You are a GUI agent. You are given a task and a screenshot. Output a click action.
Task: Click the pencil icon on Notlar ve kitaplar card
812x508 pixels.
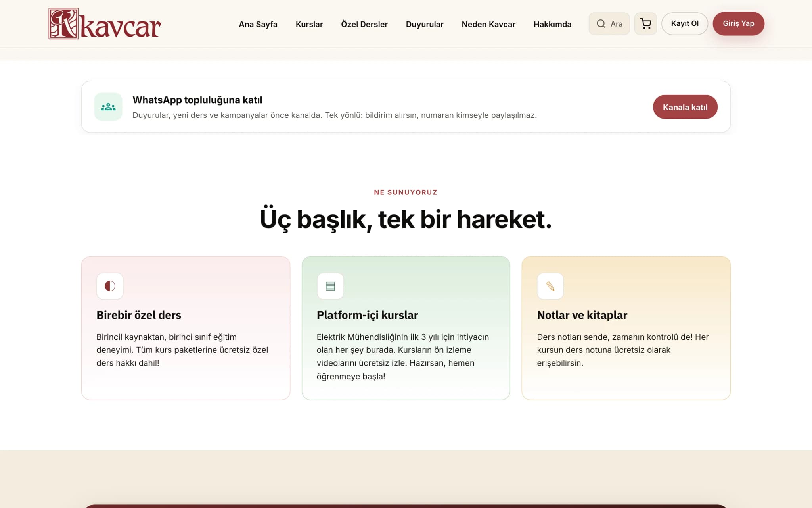tap(550, 286)
